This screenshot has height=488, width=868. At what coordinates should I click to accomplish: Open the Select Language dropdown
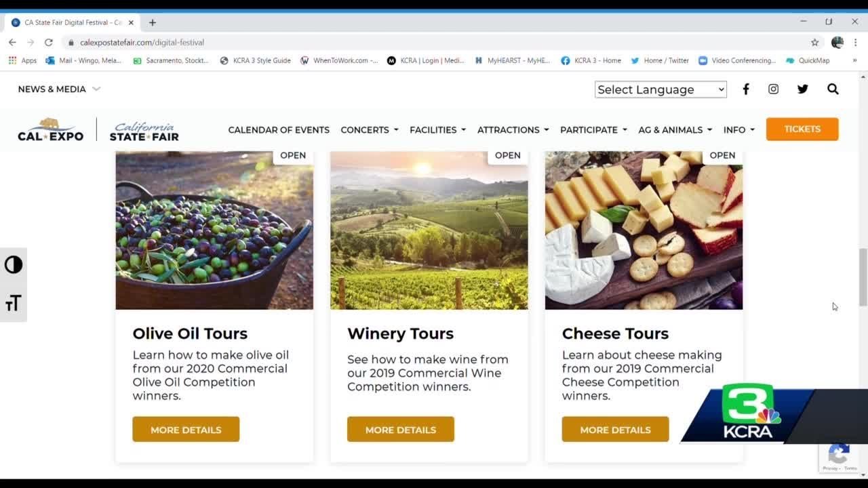point(660,89)
